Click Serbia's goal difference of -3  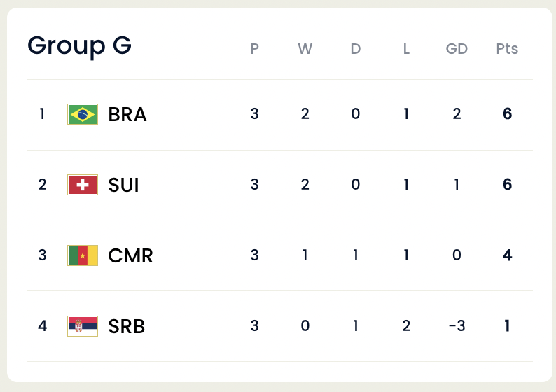click(457, 326)
